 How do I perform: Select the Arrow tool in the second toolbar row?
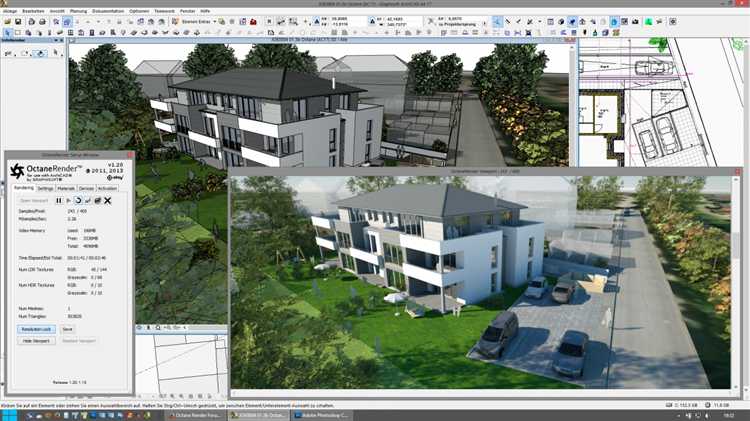(x=7, y=33)
